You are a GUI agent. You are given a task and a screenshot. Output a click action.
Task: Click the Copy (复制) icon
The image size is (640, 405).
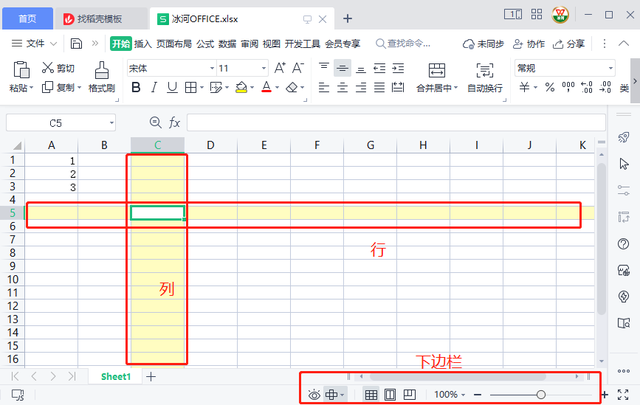(x=47, y=87)
